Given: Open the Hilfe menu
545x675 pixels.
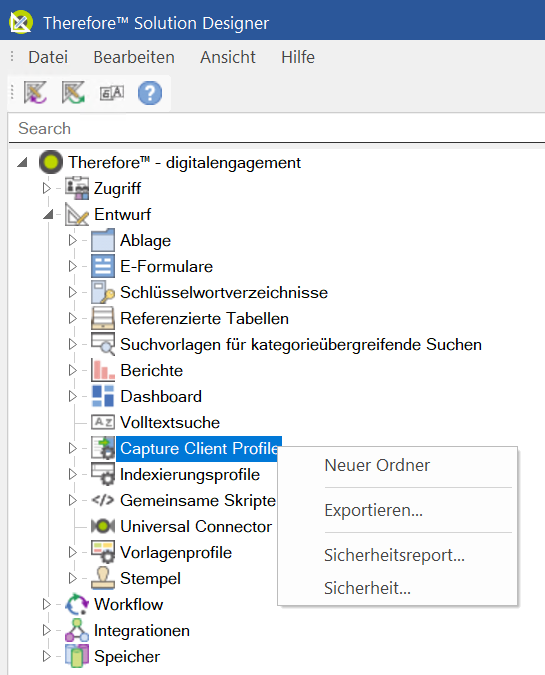Looking at the screenshot, I should click(298, 57).
